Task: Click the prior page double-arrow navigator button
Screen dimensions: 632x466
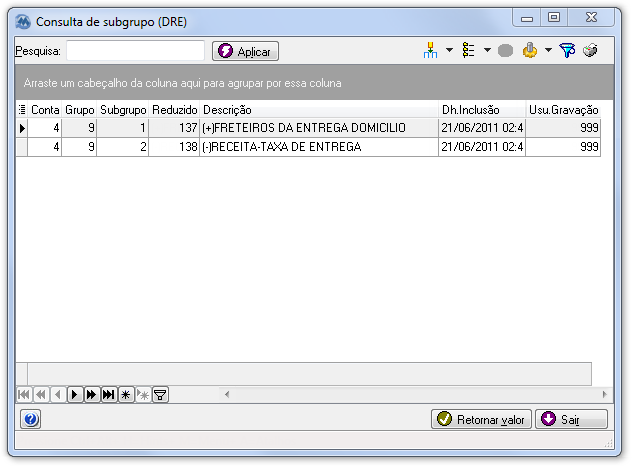Action: coord(41,394)
